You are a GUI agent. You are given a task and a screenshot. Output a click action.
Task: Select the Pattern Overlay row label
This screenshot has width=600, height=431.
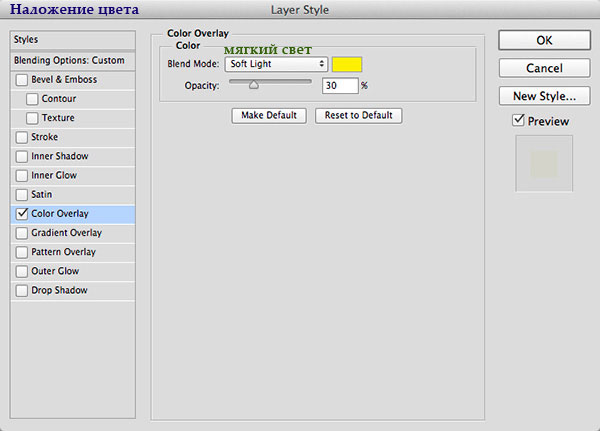(64, 252)
